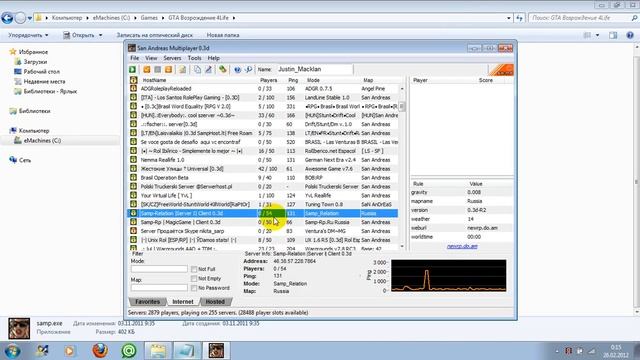Click the Explorer Back arrow button
The image size is (640, 360).
tap(7, 18)
